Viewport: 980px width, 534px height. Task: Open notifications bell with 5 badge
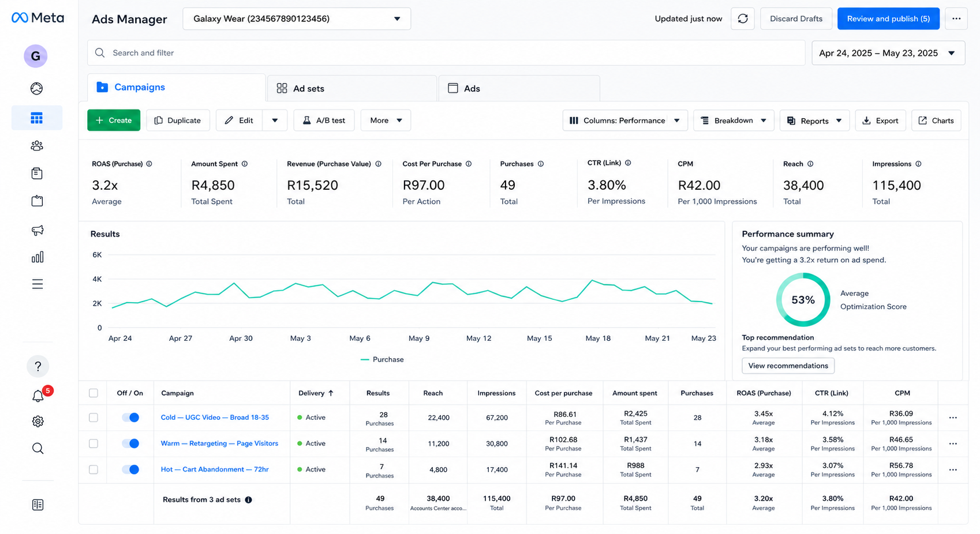click(x=38, y=396)
